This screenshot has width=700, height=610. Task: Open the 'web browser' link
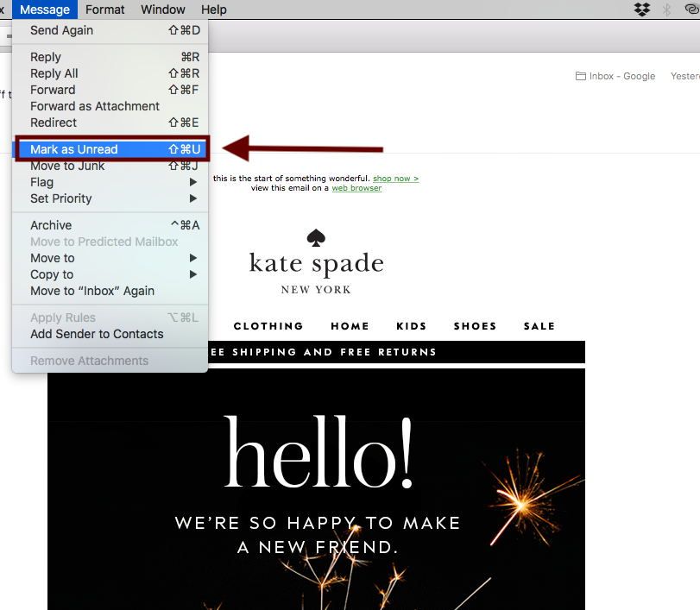pyautogui.click(x=356, y=188)
